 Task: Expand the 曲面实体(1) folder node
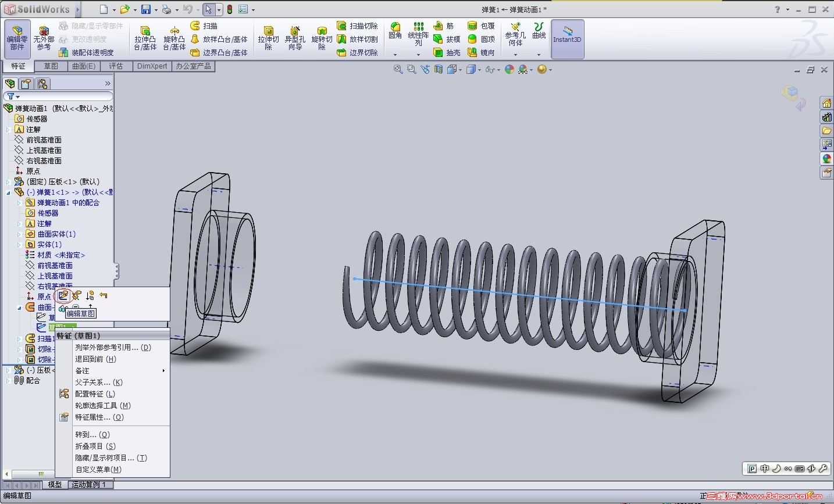point(19,234)
